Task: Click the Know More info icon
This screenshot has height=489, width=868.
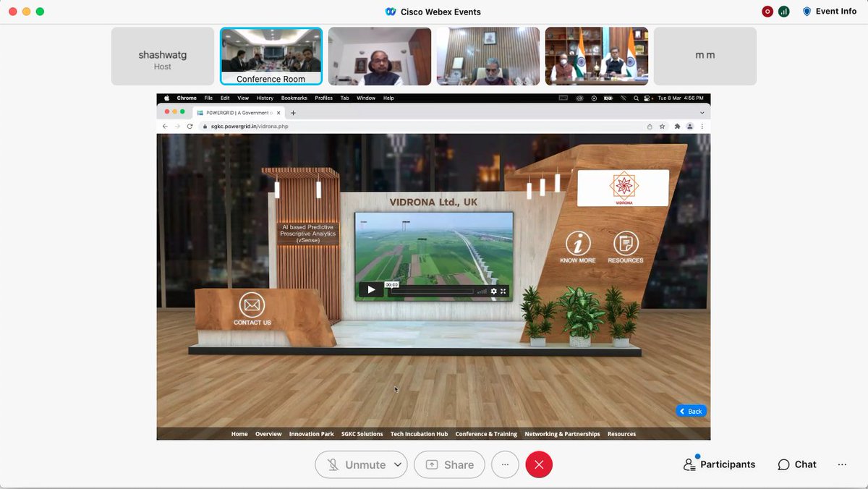Action: point(578,243)
